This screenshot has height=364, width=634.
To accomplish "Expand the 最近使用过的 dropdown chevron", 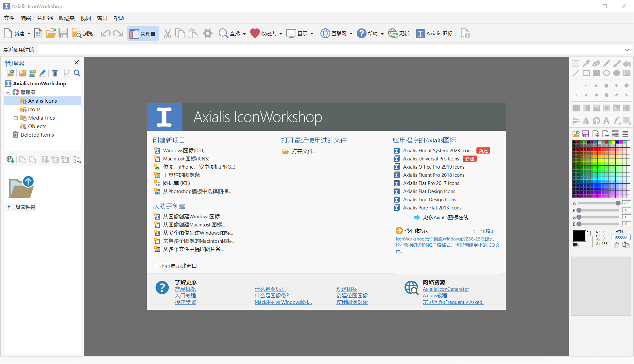I will [x=626, y=50].
